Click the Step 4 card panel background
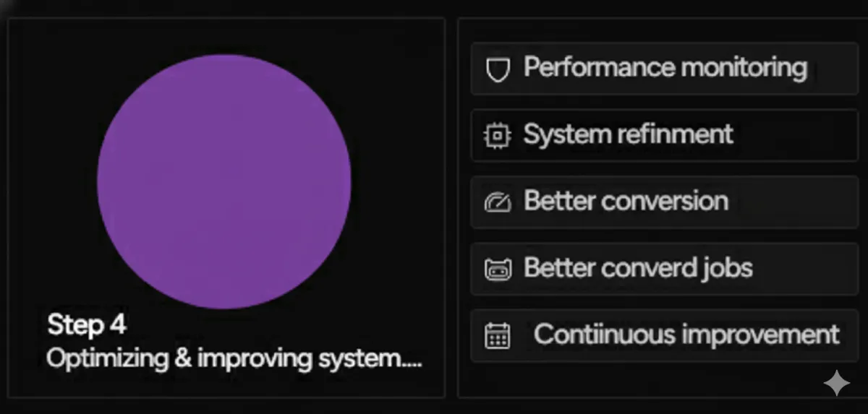Screen dimensions: 868x414 [226, 207]
